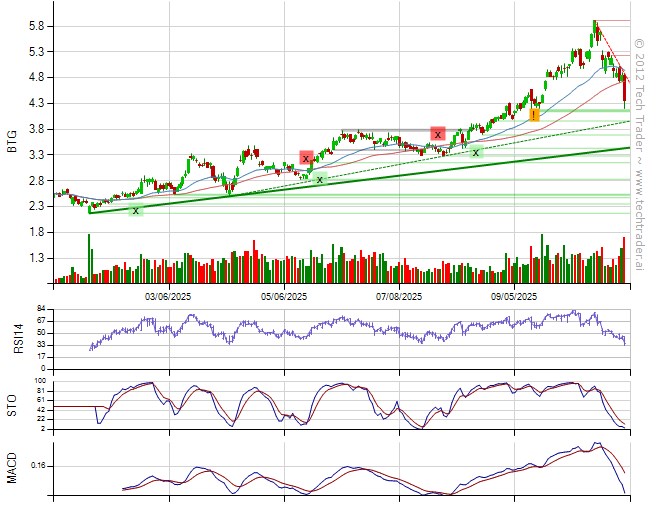Click the 5.8 price axis label

[37, 26]
